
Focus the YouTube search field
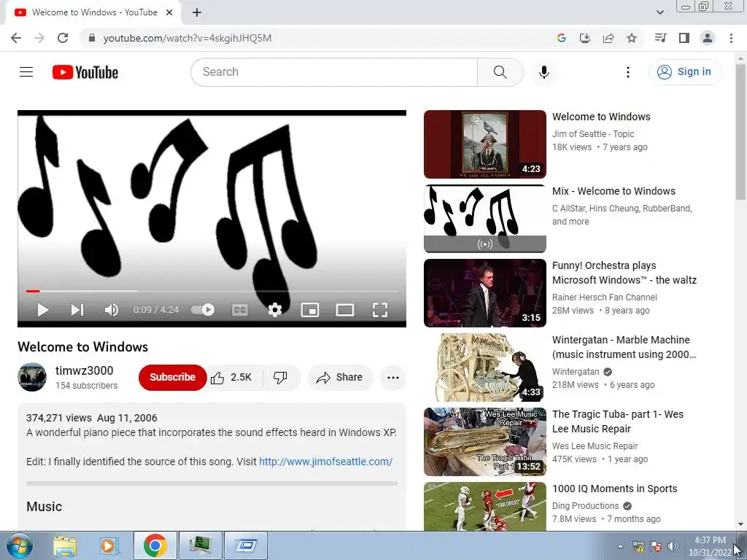click(x=334, y=72)
